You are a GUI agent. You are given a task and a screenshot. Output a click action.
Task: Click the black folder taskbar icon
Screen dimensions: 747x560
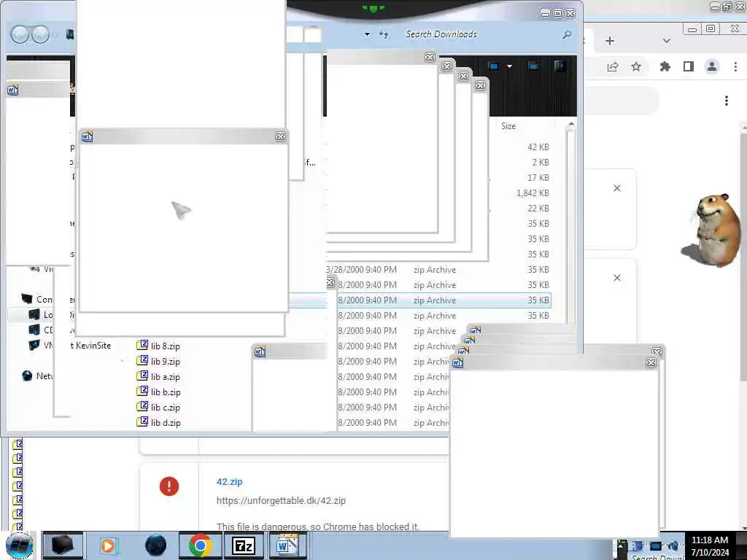63,545
